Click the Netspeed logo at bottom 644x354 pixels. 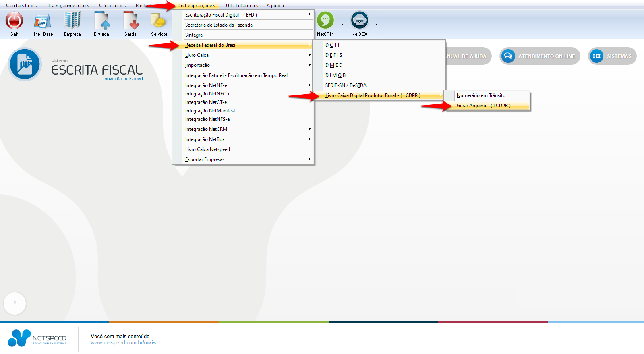[37, 338]
